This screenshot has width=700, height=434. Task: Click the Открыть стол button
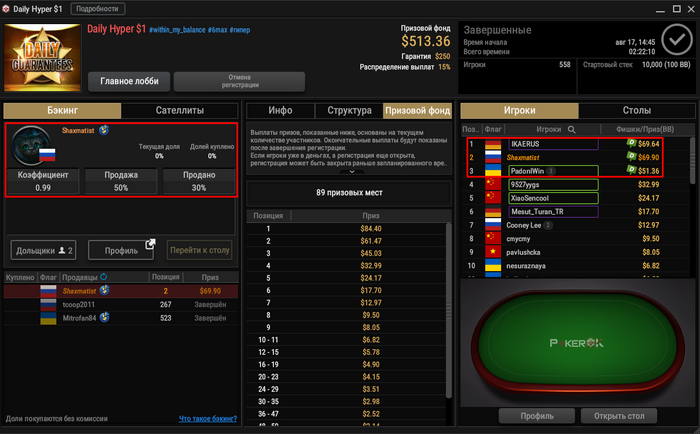[x=619, y=416]
